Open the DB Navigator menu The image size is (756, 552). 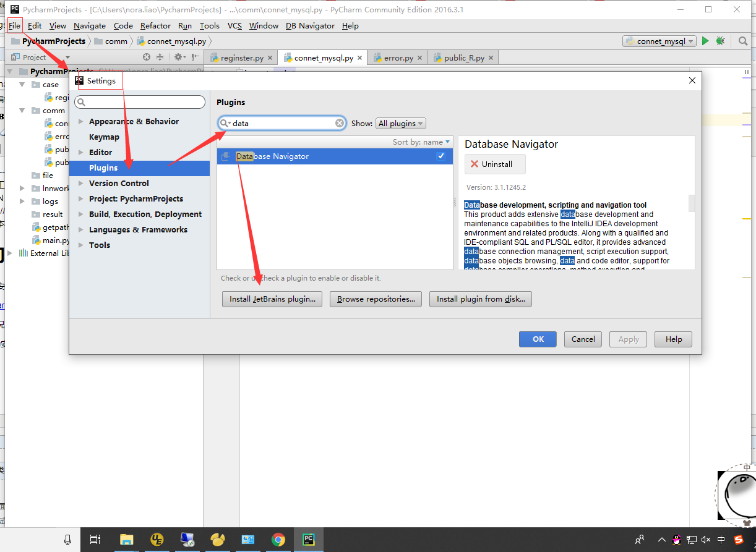[x=310, y=26]
